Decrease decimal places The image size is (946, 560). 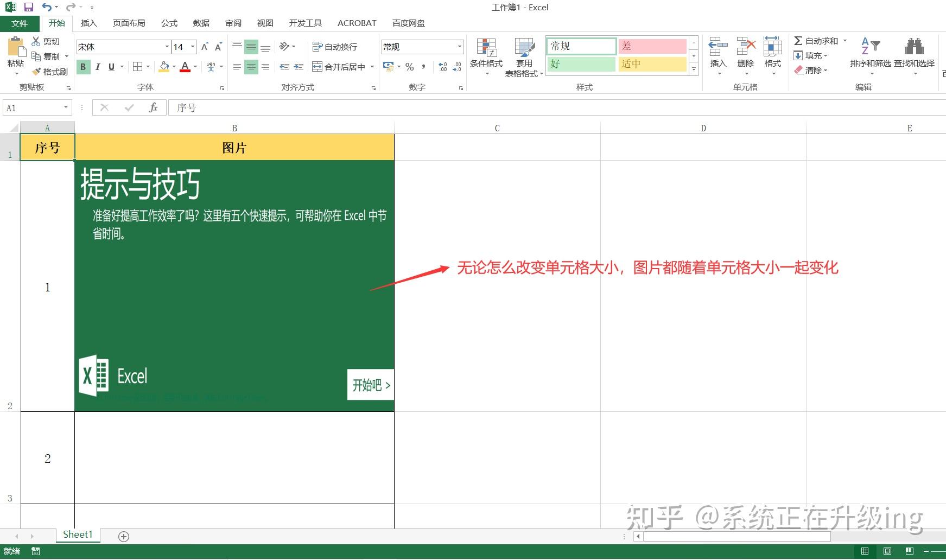pyautogui.click(x=457, y=67)
